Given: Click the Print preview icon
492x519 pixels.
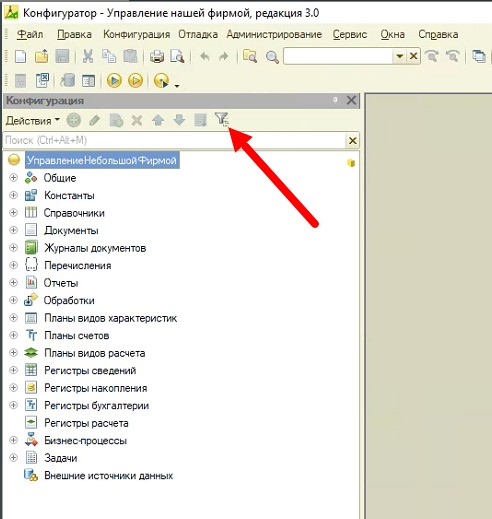Looking at the screenshot, I should pyautogui.click(x=177, y=56).
